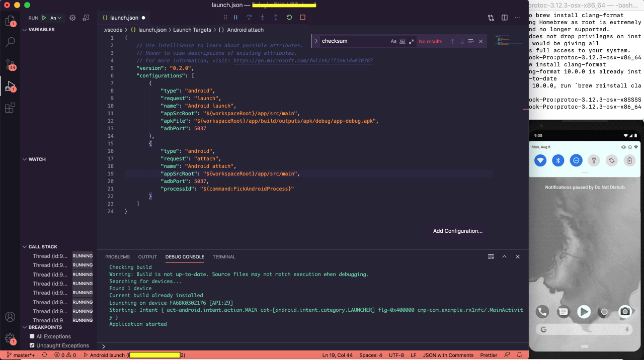Enable the All Exceptions breakpoint checkbox

(x=32, y=336)
